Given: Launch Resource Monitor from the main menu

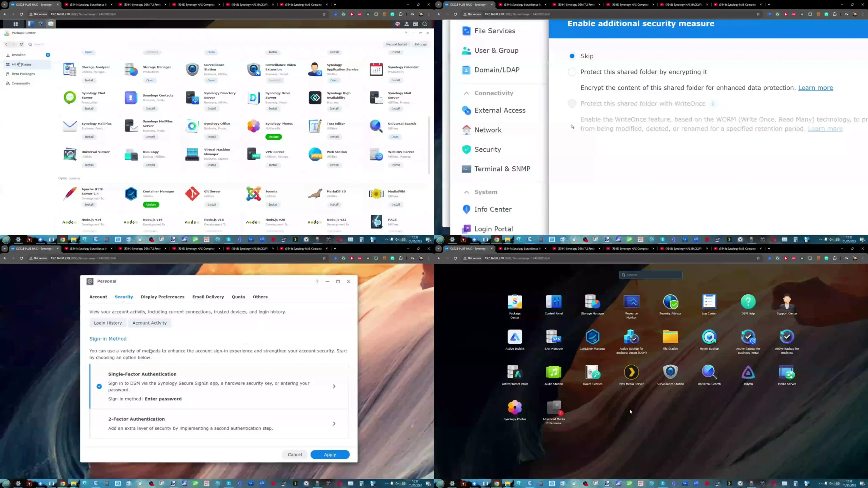Looking at the screenshot, I should click(631, 306).
